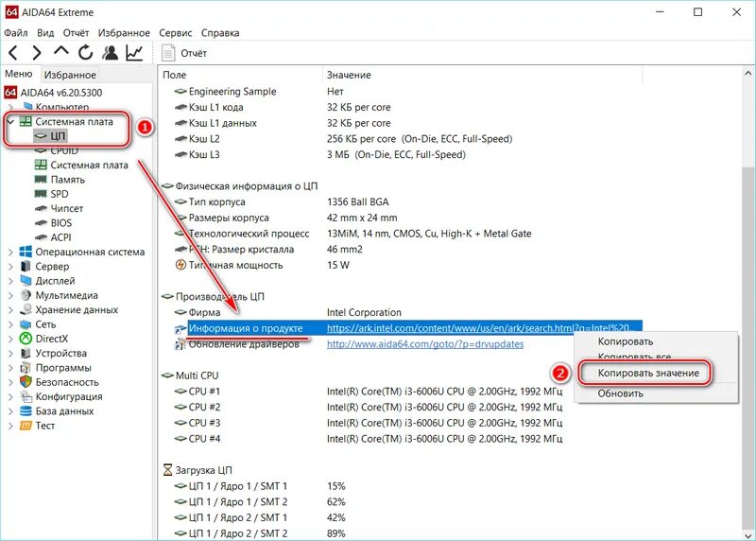The image size is (756, 541).
Task: Expand the Хранение данных node
Action: pos(10,310)
